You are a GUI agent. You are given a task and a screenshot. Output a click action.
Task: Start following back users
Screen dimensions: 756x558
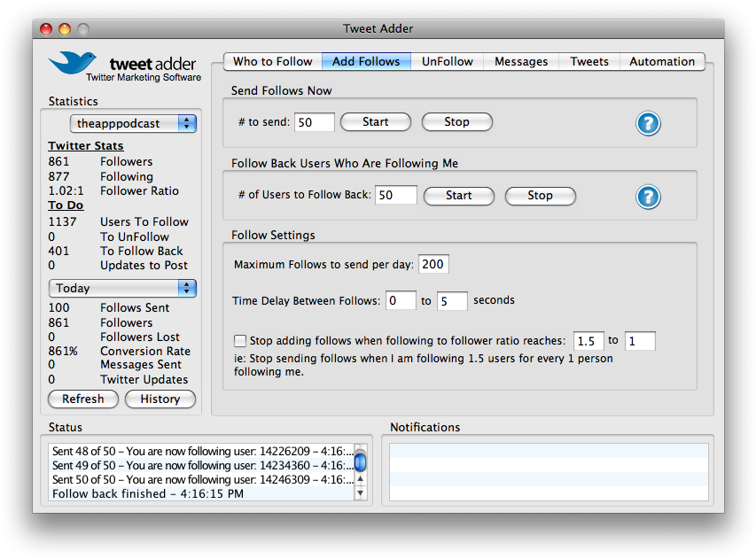point(459,196)
